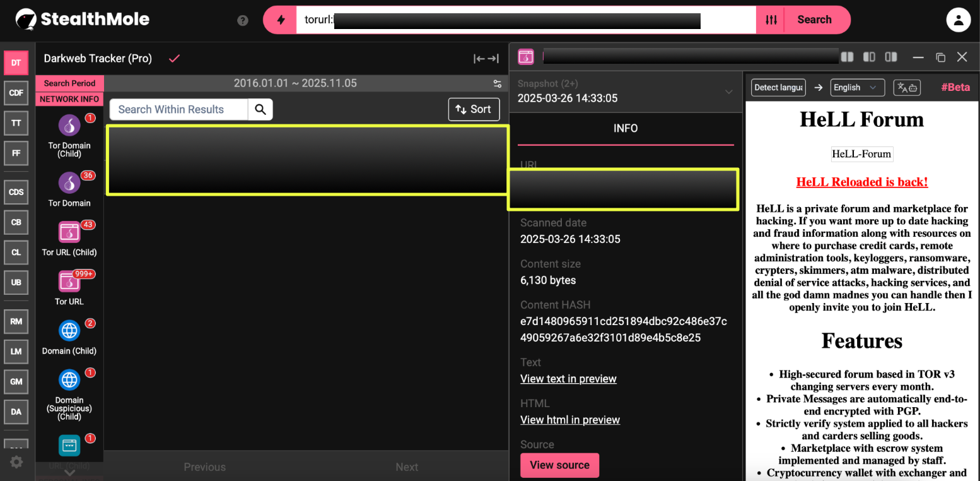Toggle the collapse-expand panel width arrows
The image size is (980, 481).
pyautogui.click(x=486, y=59)
